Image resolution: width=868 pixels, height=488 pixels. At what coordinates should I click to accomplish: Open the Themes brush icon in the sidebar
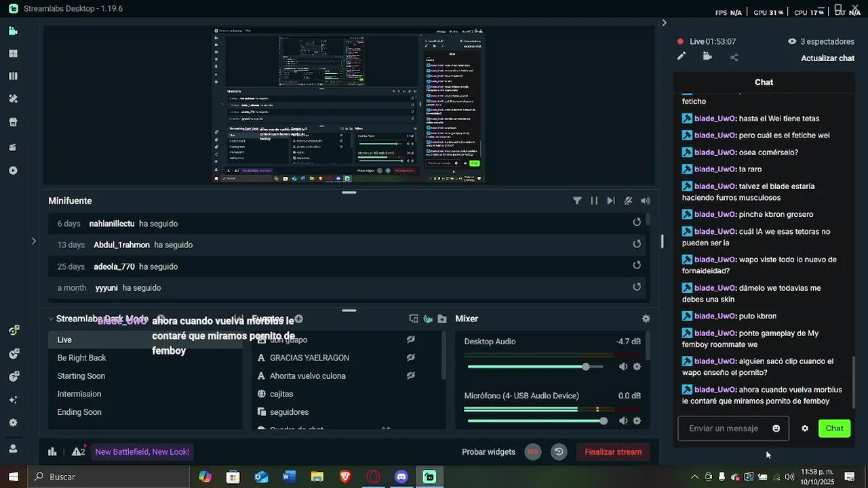[13, 99]
